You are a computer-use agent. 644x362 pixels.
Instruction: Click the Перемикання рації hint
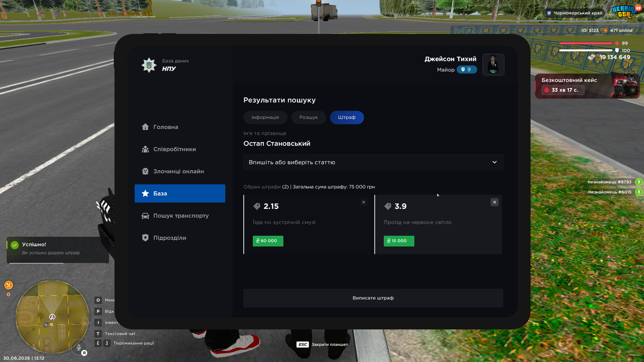coord(124,343)
